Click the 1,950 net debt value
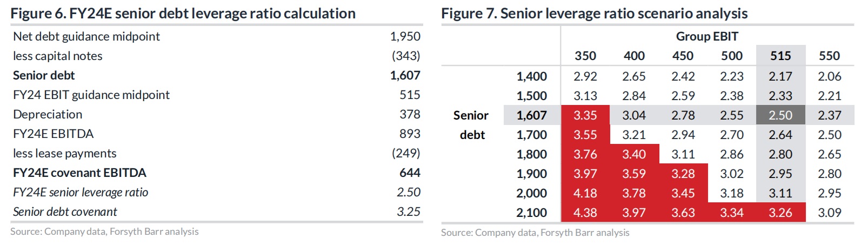The width and height of the screenshot is (868, 244). 405,36
